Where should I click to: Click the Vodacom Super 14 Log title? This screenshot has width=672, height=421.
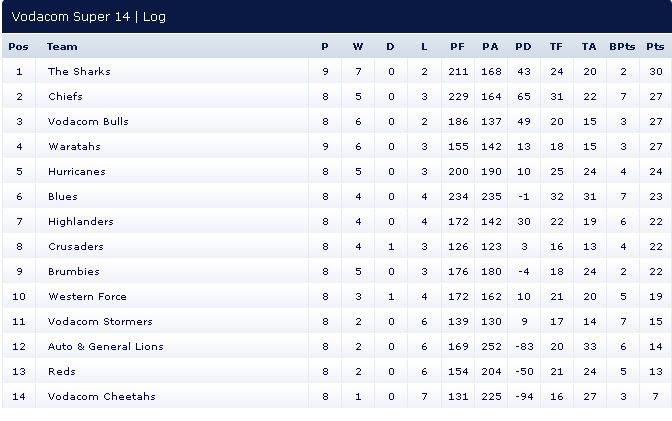click(x=88, y=16)
